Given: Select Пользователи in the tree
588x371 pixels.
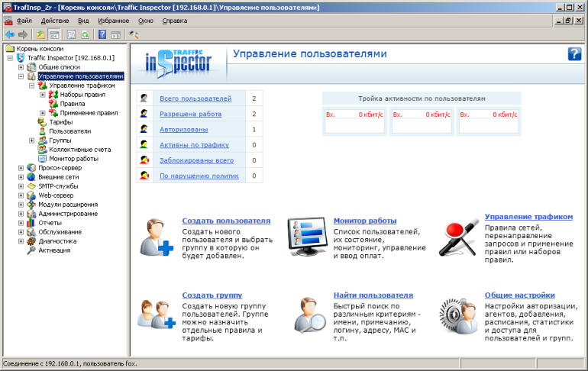Looking at the screenshot, I should pyautogui.click(x=70, y=131).
